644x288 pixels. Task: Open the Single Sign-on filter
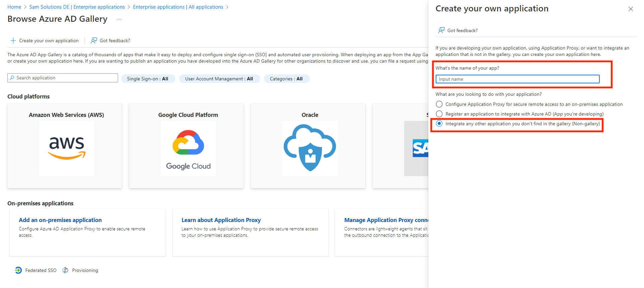click(x=148, y=79)
